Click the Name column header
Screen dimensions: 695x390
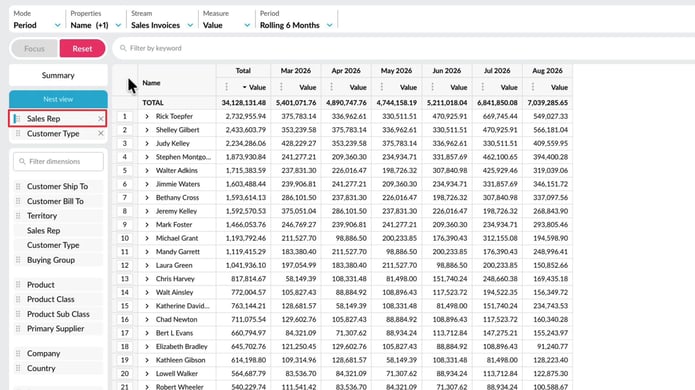(x=151, y=83)
